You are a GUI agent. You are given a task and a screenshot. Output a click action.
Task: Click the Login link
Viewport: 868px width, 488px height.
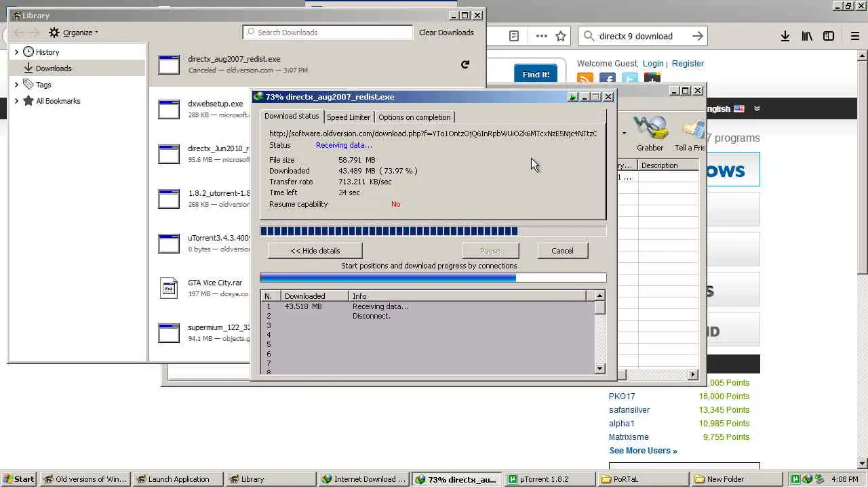click(653, 63)
